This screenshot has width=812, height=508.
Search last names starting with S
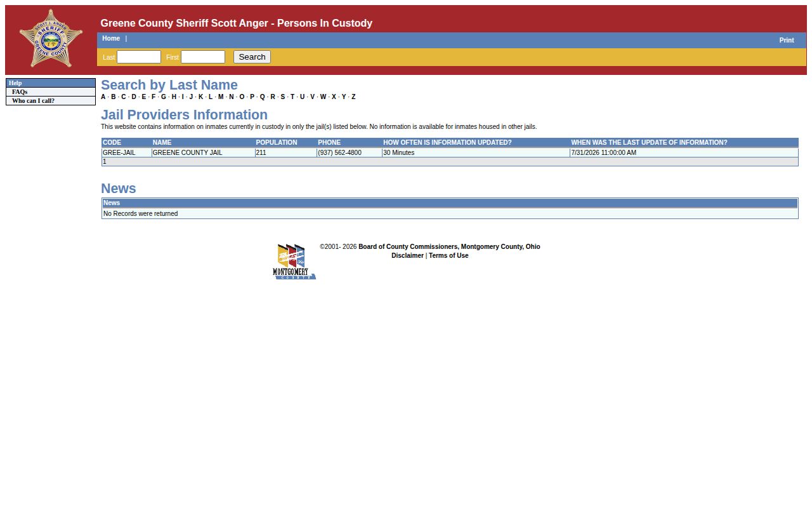click(x=283, y=97)
